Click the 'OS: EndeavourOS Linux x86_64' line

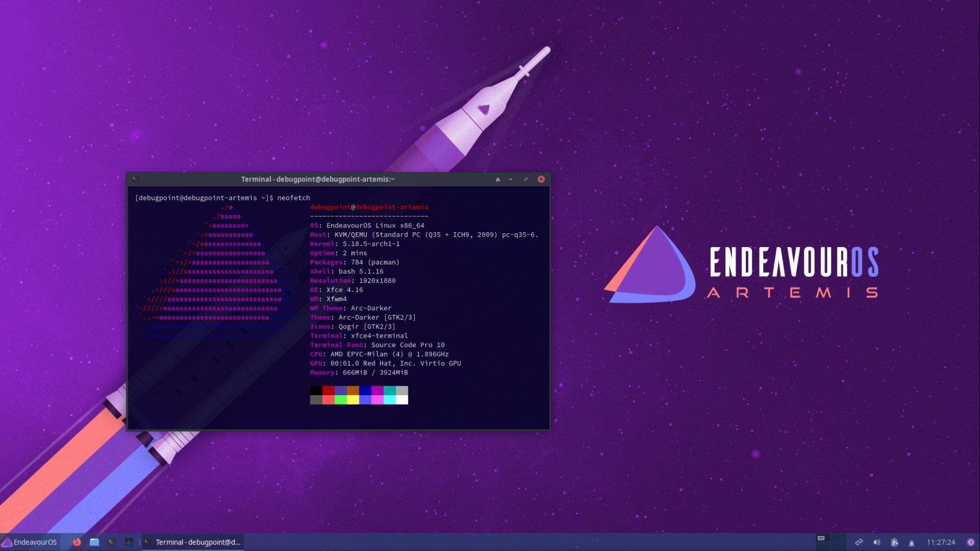click(367, 225)
